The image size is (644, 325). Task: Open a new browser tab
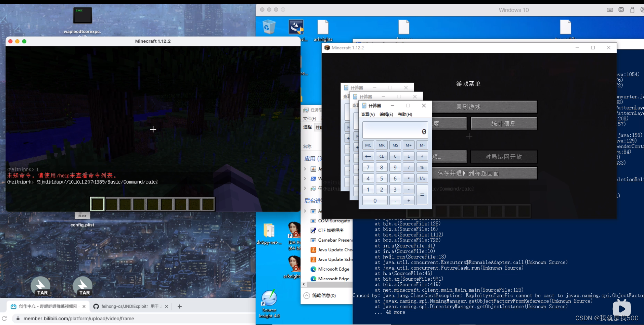click(x=180, y=307)
